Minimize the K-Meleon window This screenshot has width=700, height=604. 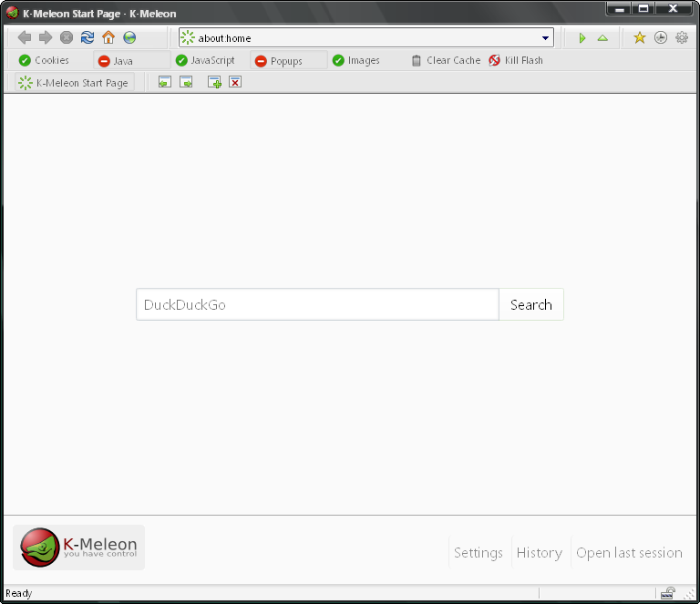coord(619,8)
